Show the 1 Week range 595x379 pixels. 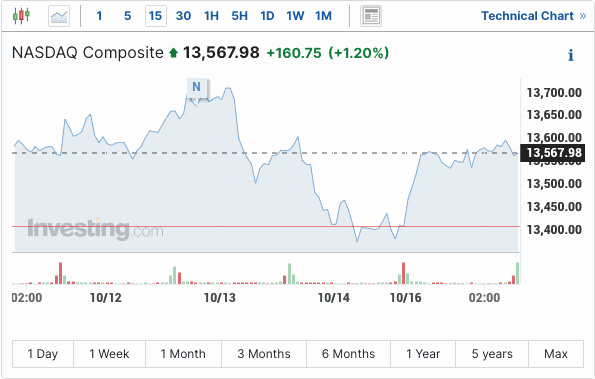(x=109, y=354)
